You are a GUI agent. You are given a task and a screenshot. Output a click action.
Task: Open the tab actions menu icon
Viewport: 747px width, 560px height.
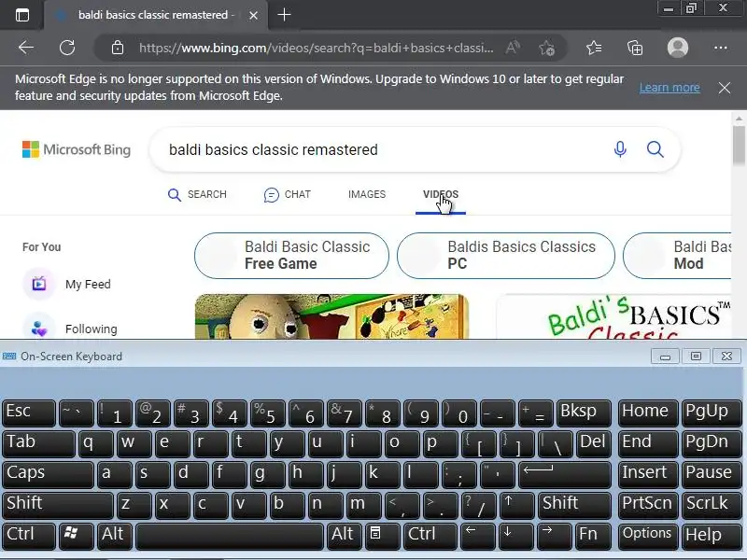[21, 15]
